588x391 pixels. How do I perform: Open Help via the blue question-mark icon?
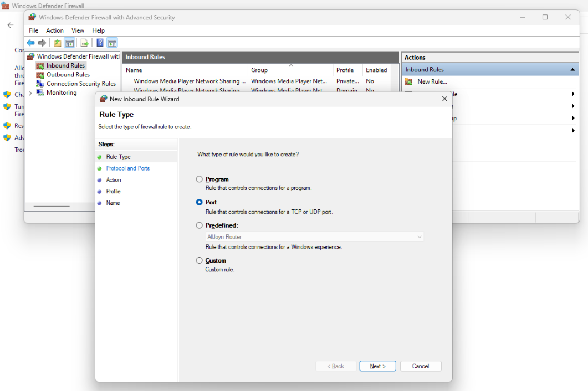[100, 43]
